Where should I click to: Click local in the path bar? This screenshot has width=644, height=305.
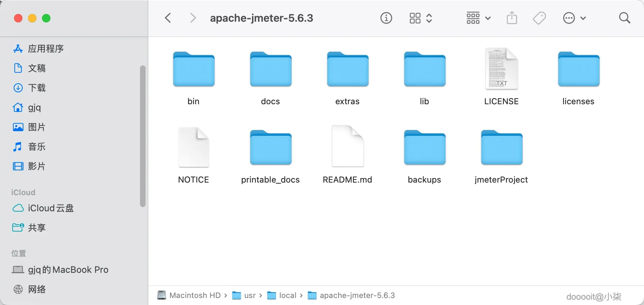pos(282,295)
